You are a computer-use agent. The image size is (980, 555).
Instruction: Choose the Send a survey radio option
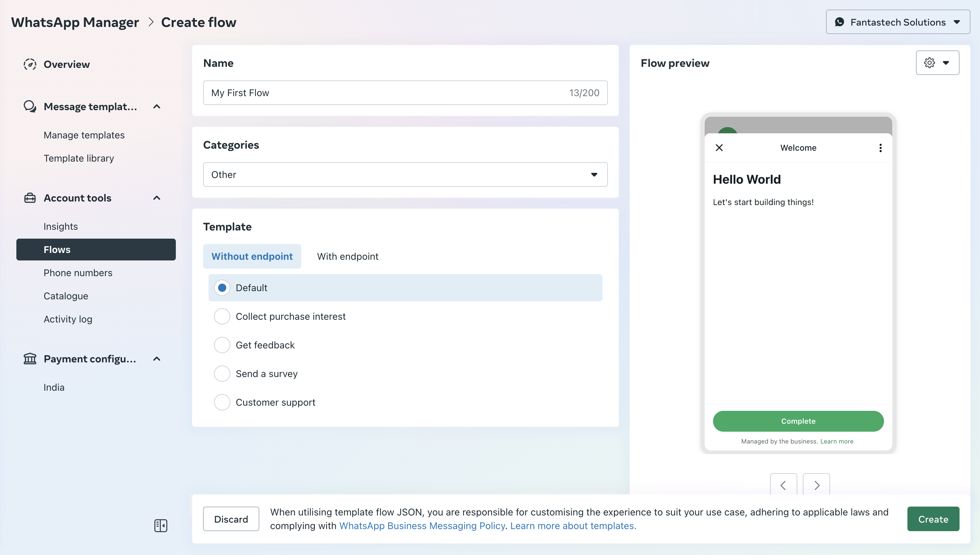coord(222,374)
